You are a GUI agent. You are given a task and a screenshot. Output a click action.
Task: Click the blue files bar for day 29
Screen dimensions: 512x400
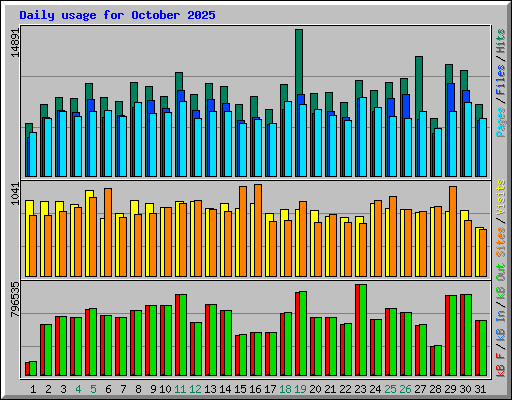click(451, 97)
